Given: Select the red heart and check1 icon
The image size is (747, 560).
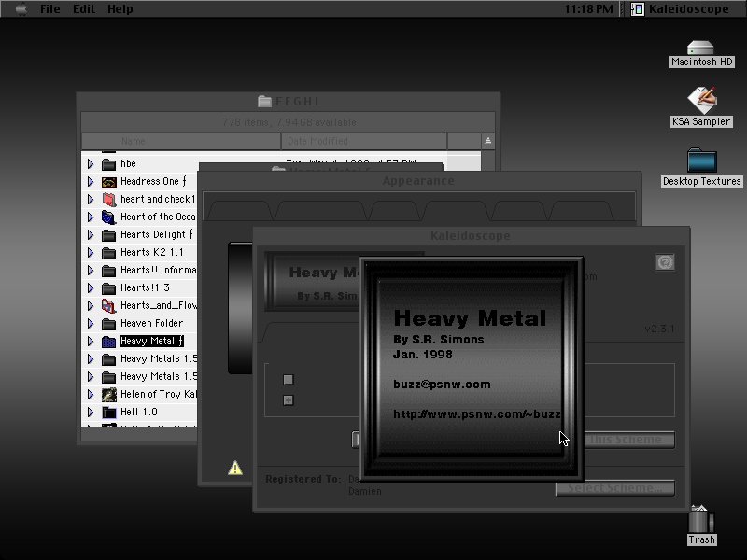Looking at the screenshot, I should (108, 200).
